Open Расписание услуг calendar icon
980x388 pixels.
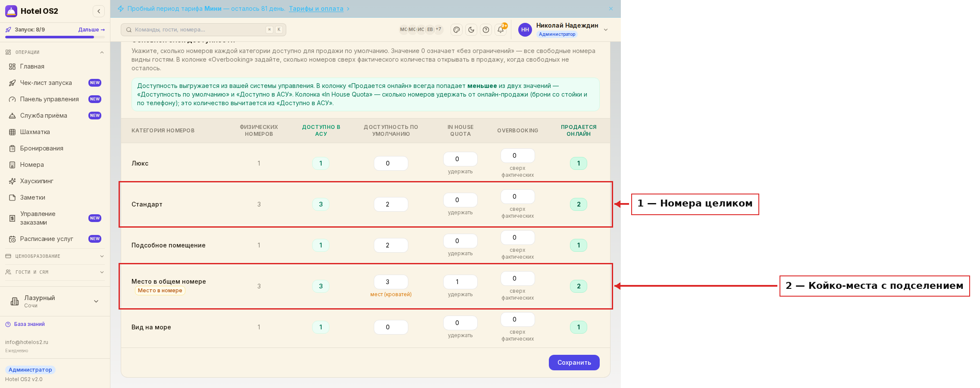[13, 239]
